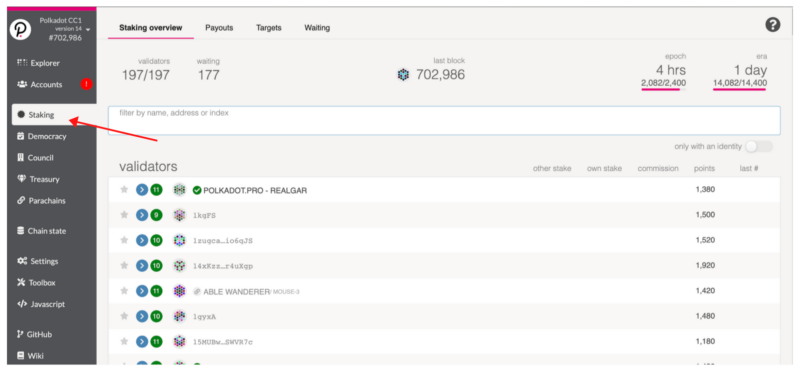This screenshot has height=375, width=800.
Task: Click the era progress bar
Action: click(739, 89)
